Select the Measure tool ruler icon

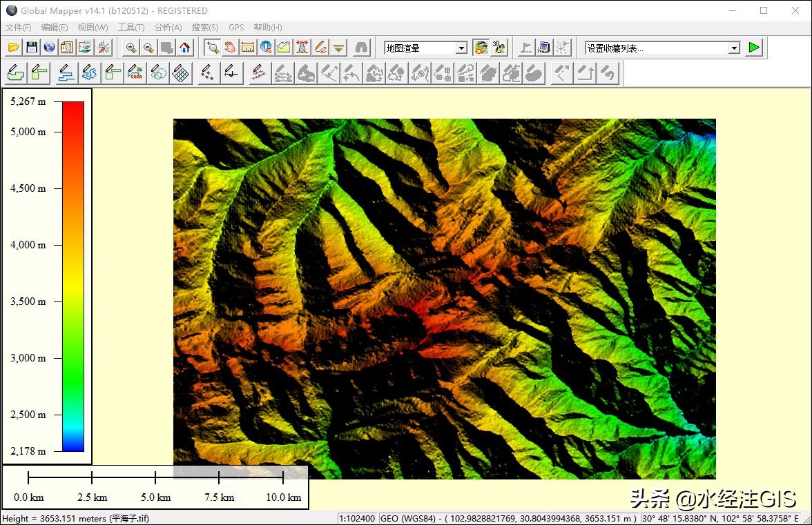click(x=249, y=48)
